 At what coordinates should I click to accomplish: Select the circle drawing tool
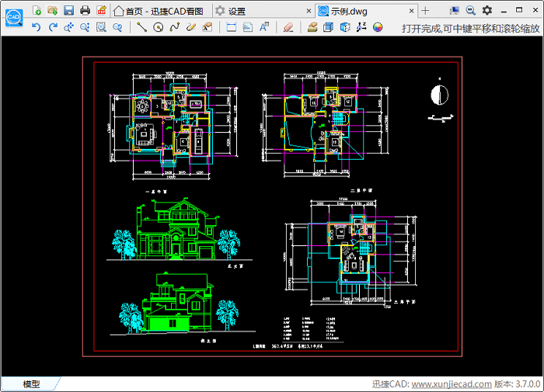tap(158, 27)
